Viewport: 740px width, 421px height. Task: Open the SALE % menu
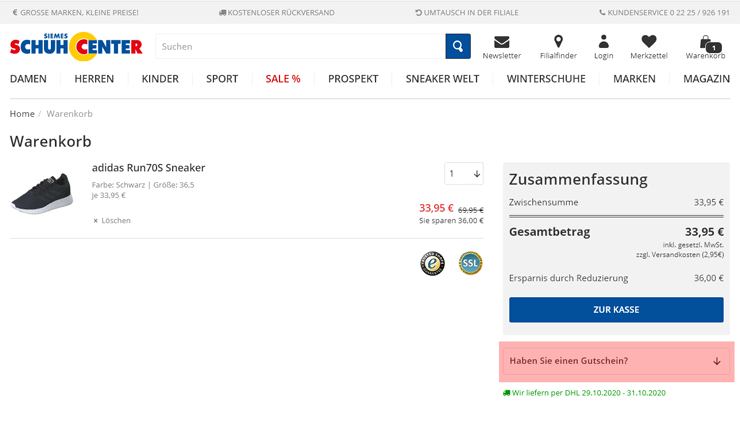pos(283,79)
